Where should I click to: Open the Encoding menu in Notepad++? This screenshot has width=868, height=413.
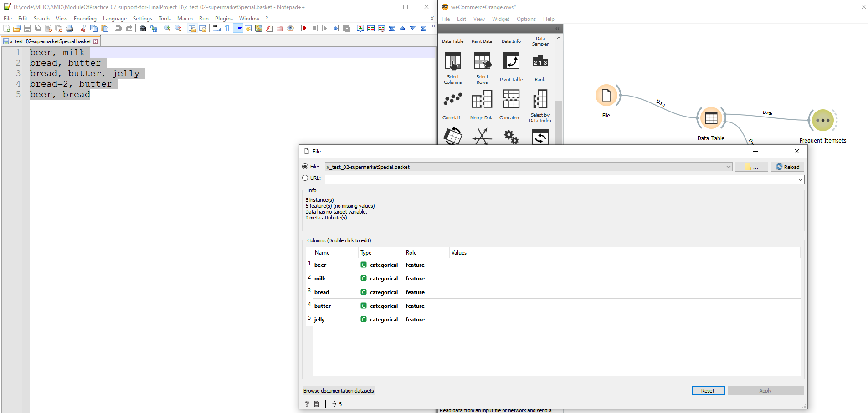click(85, 19)
